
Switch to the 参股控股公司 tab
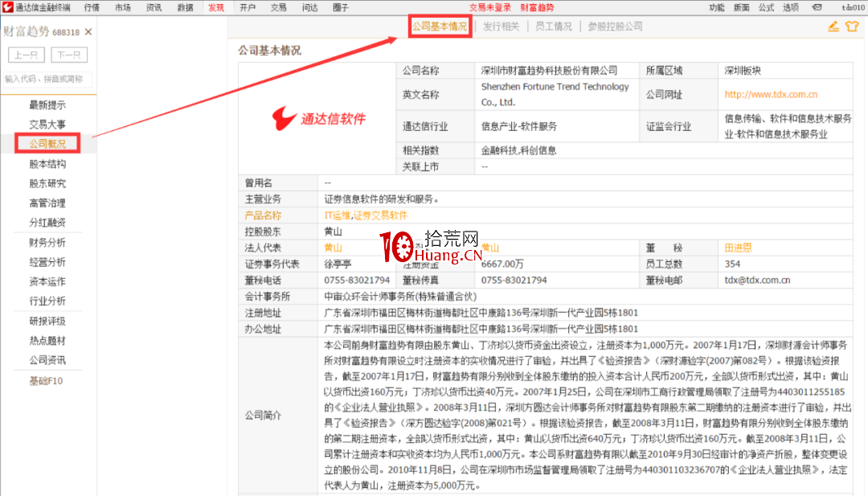pos(615,26)
